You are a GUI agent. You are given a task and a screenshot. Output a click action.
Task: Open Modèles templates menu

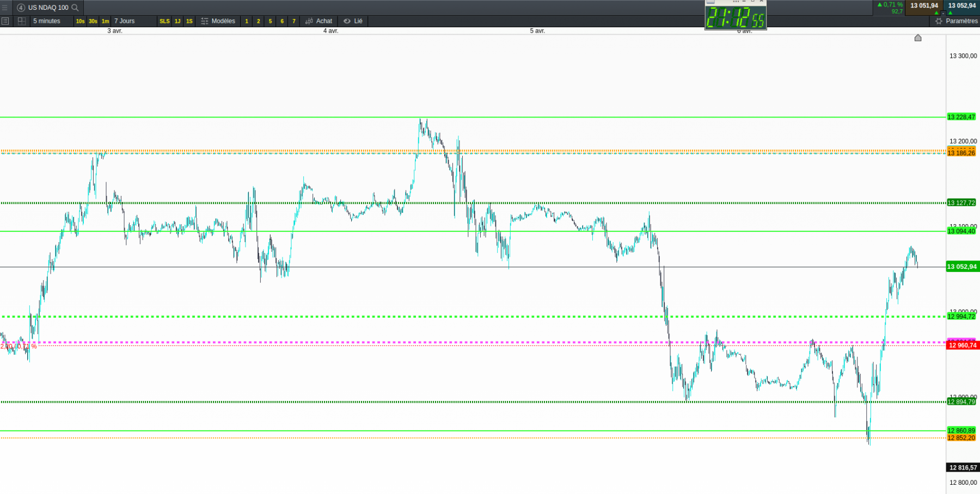tap(218, 21)
